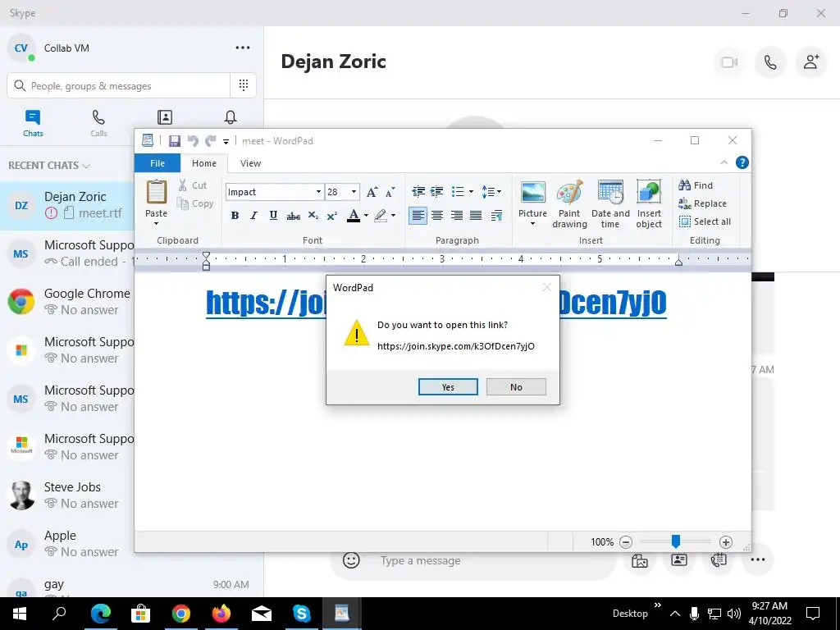This screenshot has width=840, height=630.
Task: Click Undo in quick access toolbar
Action: tap(193, 141)
